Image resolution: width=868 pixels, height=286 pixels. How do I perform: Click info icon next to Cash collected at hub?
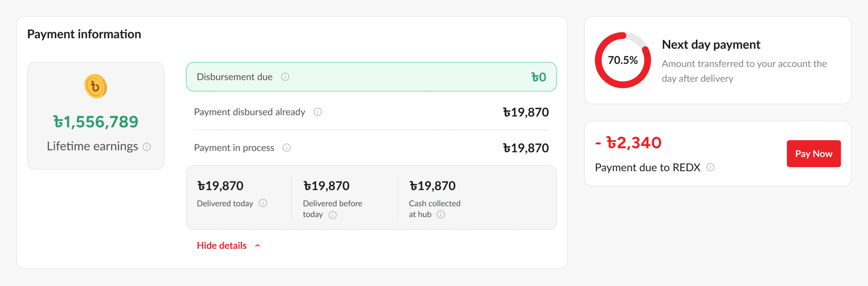point(441,214)
